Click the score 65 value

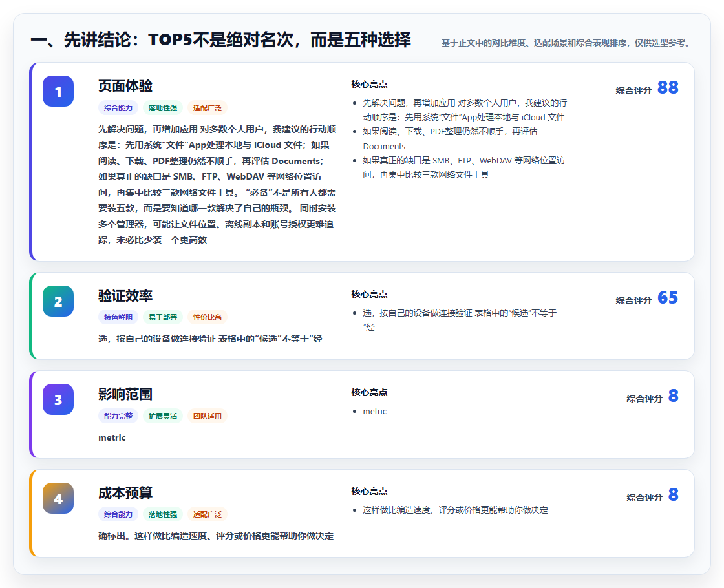(x=668, y=297)
